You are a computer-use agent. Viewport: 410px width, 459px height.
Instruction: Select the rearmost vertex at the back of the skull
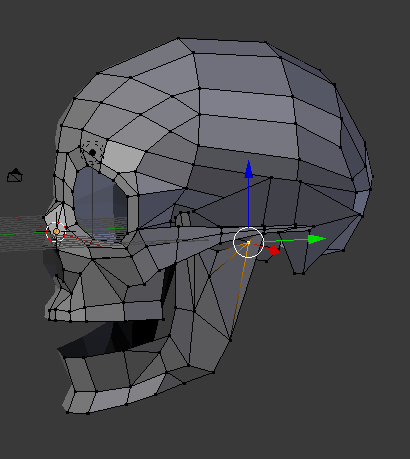click(372, 177)
